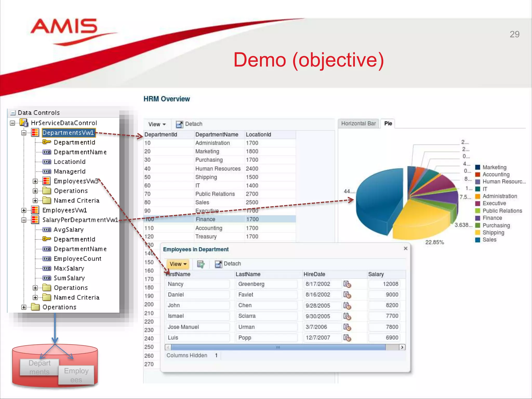Click attribute icon next to AvgSalary
The height and width of the screenshot is (399, 532).
pyautogui.click(x=47, y=230)
